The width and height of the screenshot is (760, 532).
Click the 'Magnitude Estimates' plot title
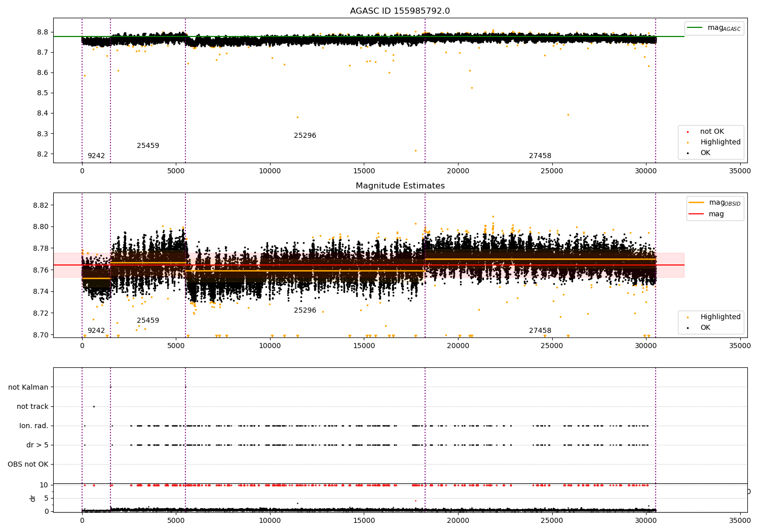(400, 186)
